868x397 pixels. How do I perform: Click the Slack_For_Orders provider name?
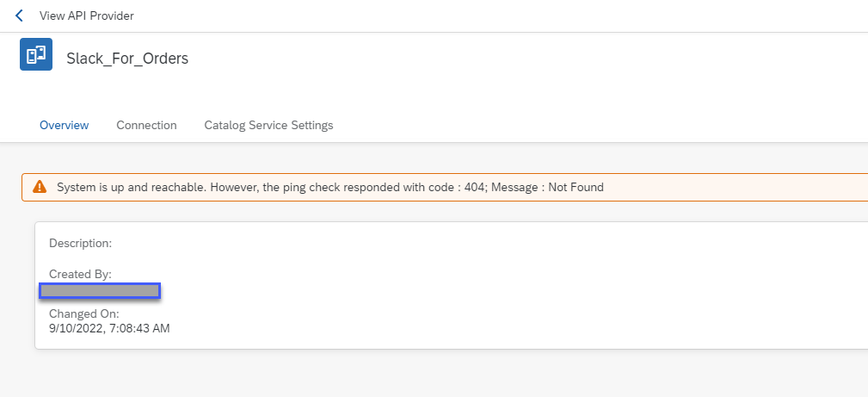[x=127, y=59]
